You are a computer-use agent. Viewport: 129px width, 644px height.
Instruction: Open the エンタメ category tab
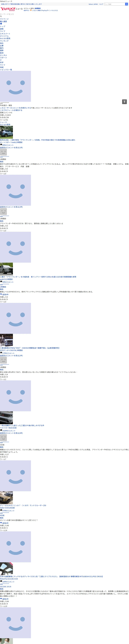3,55
